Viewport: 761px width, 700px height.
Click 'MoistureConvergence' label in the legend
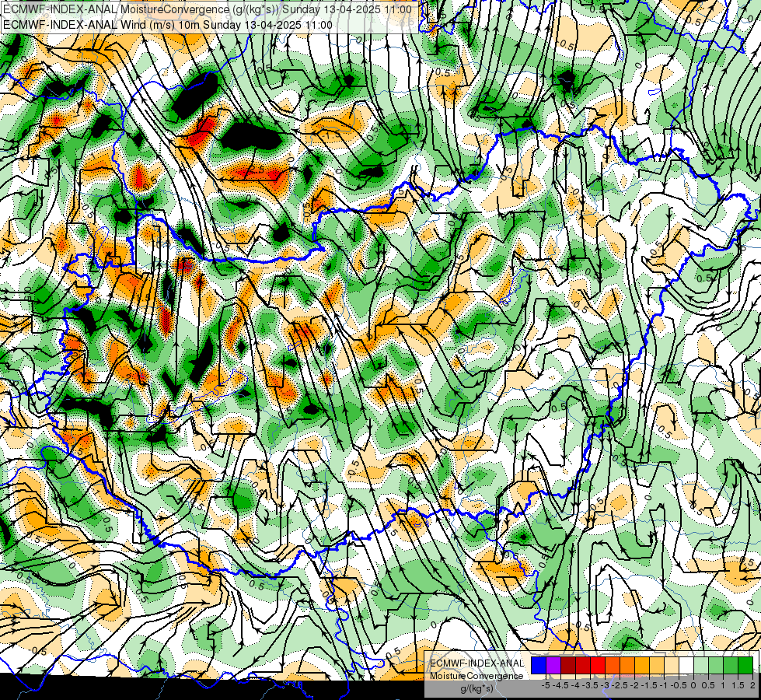[476, 676]
